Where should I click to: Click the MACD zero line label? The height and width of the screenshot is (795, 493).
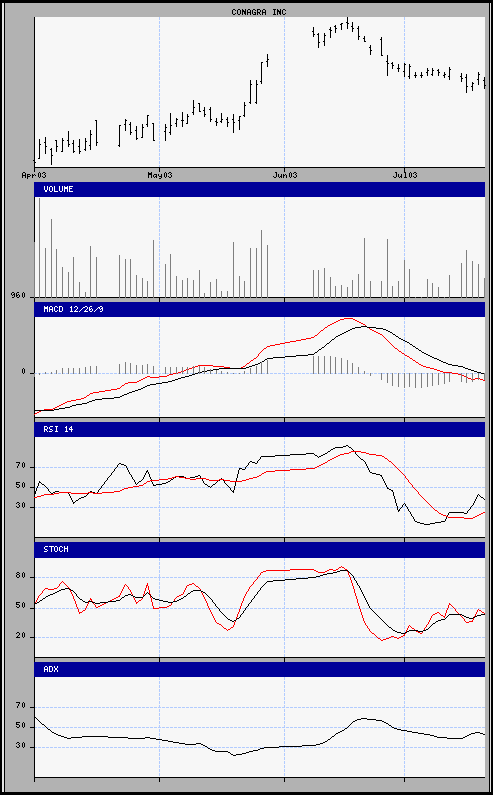23,373
